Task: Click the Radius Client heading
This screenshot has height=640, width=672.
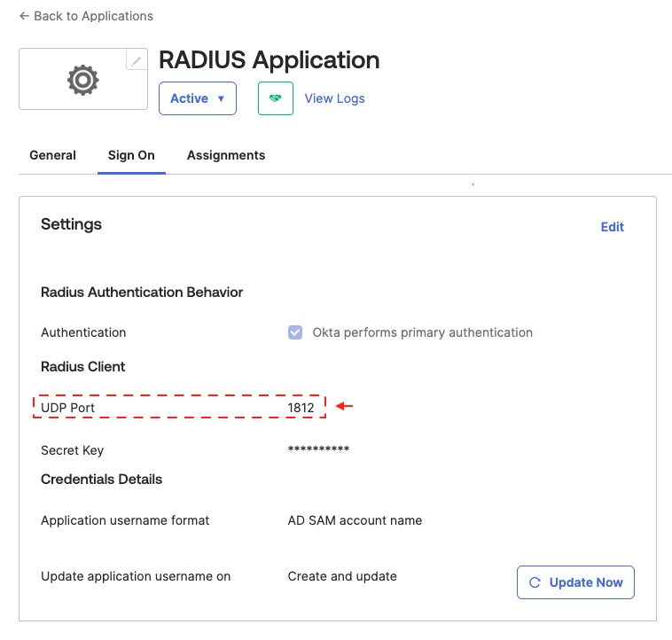Action: point(83,367)
